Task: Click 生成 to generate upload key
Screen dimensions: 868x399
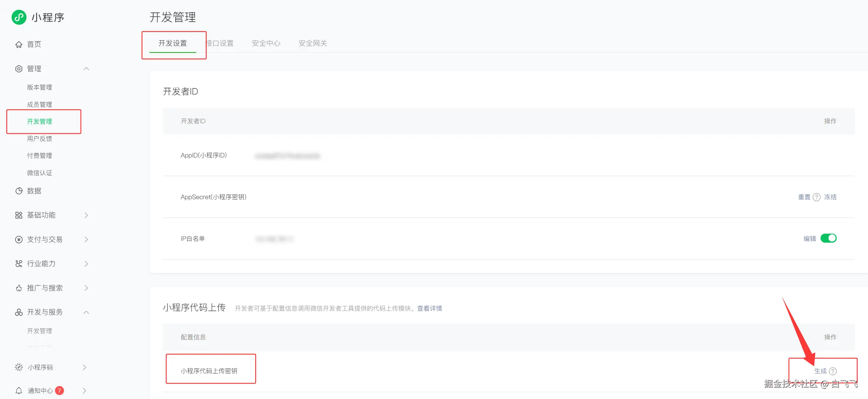Action: coord(820,371)
